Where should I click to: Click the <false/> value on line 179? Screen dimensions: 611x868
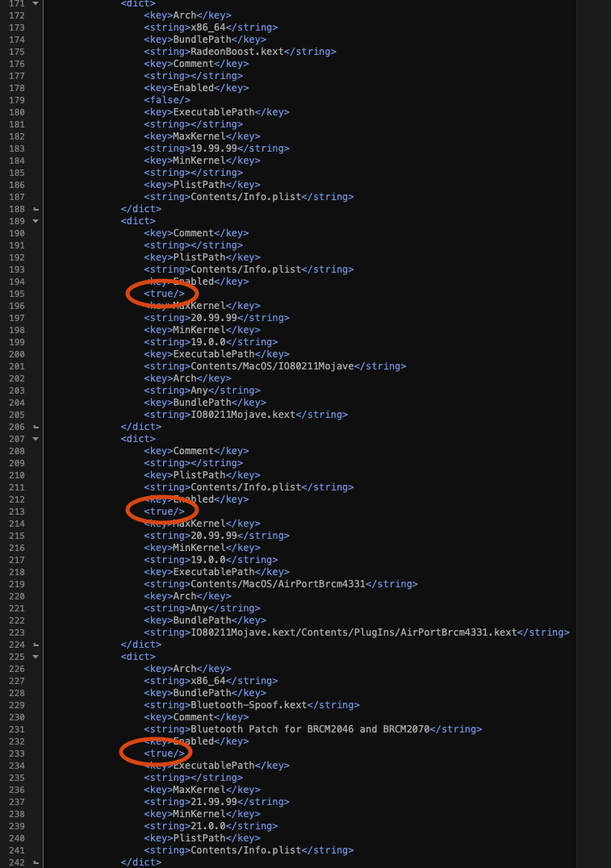(x=167, y=100)
